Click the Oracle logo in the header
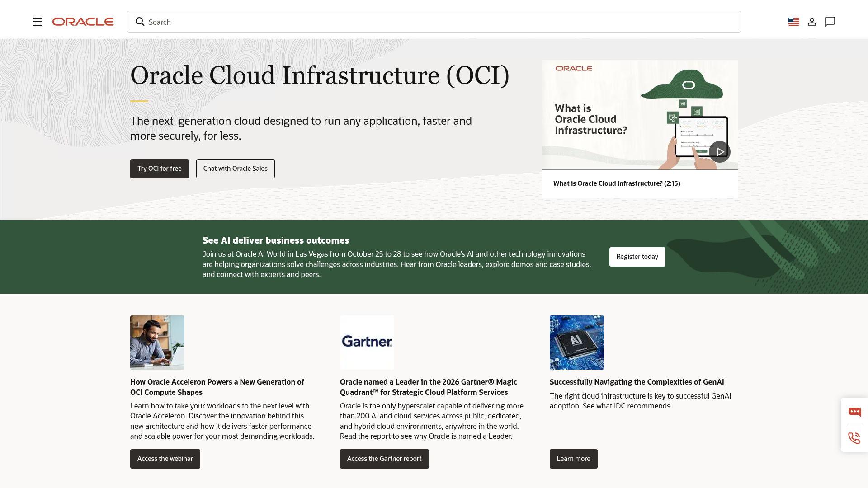 (x=83, y=22)
